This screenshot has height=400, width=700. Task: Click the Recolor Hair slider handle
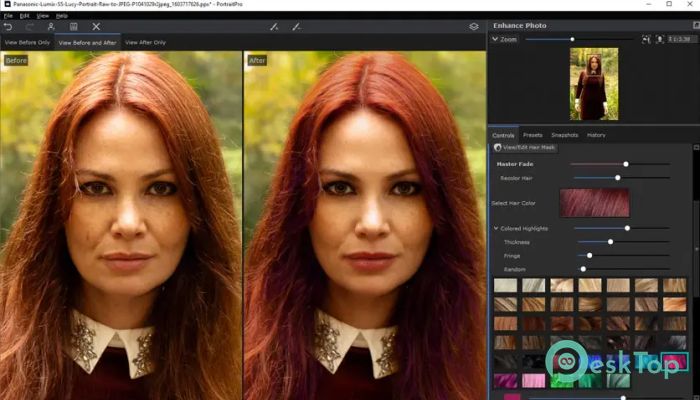[617, 178]
